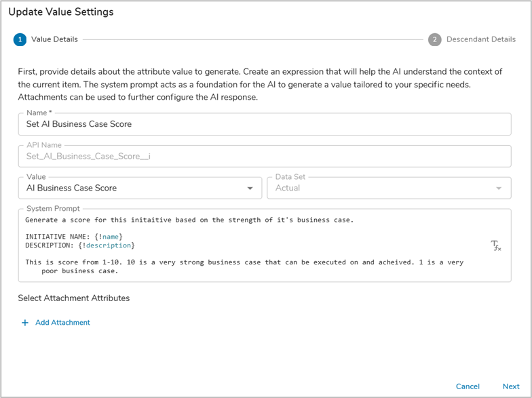Screen dimensions: 532x398
Task: Proceed with the Next button
Action: point(511,386)
